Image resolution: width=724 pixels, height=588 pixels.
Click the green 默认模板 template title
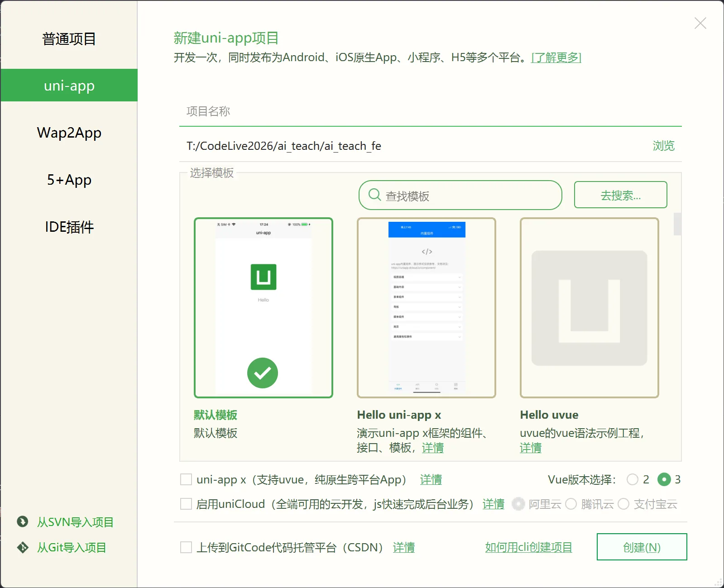click(x=216, y=415)
